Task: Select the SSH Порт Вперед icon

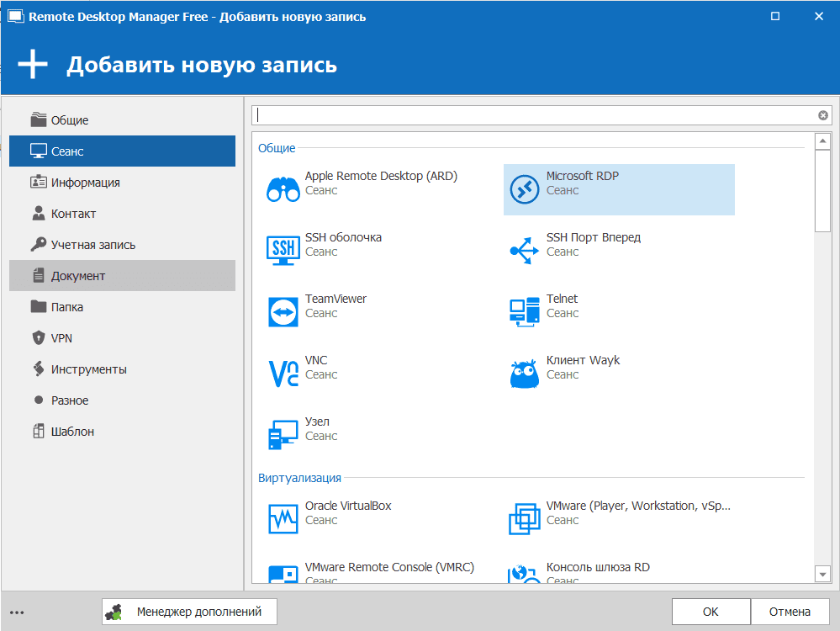Action: coord(524,251)
